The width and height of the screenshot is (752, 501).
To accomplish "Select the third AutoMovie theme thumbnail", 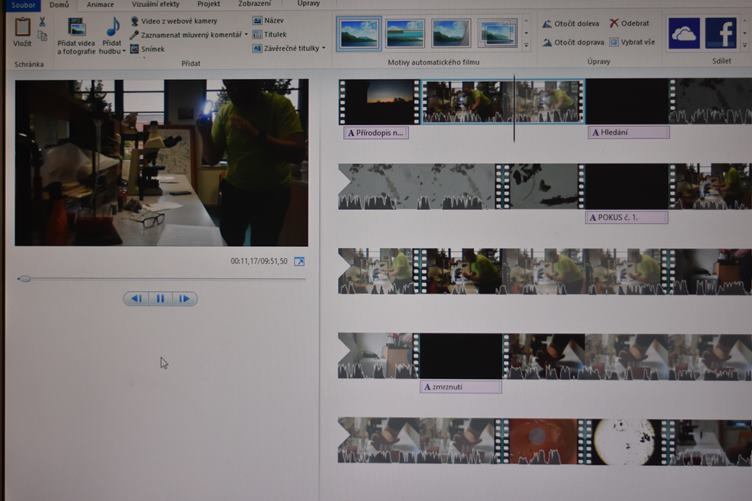I will pyautogui.click(x=451, y=34).
